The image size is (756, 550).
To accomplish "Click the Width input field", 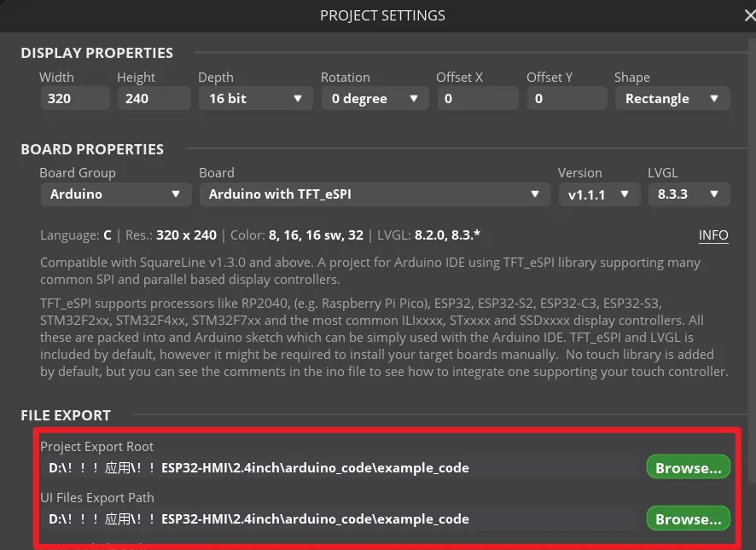I will (75, 99).
